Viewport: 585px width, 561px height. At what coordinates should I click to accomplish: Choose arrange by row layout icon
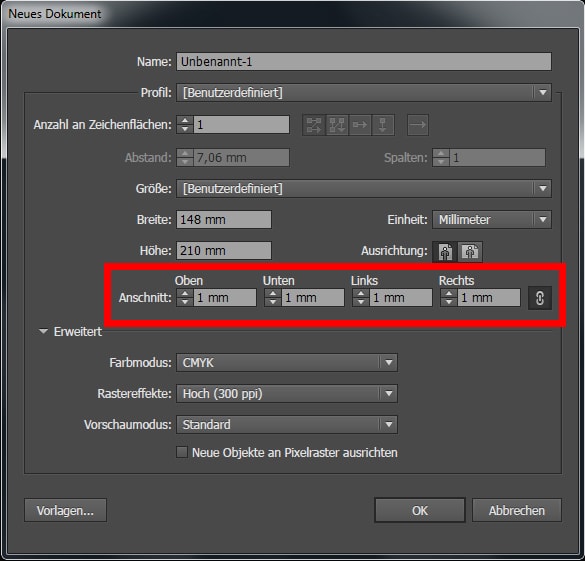tap(360, 125)
